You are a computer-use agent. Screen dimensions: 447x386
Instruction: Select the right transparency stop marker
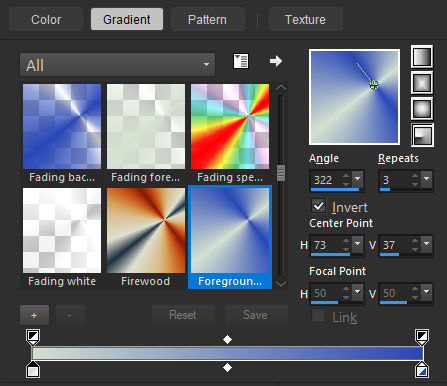click(x=422, y=337)
